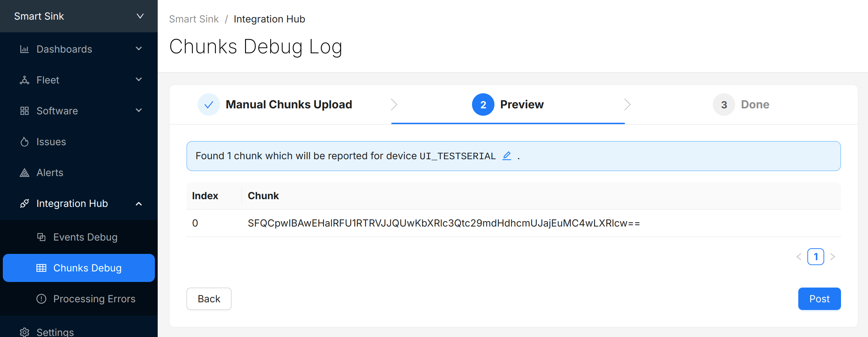The height and width of the screenshot is (337, 868).
Task: Click the Integration Hub plug icon
Action: click(x=24, y=203)
